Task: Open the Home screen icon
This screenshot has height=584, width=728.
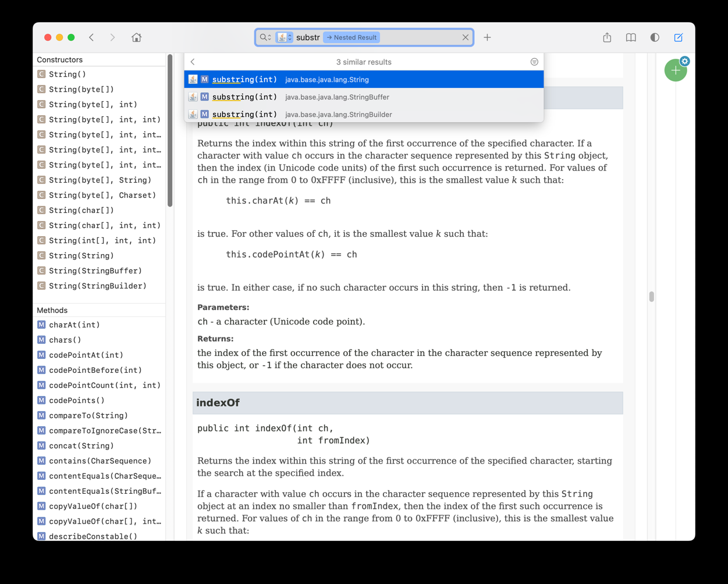Action: (x=136, y=37)
